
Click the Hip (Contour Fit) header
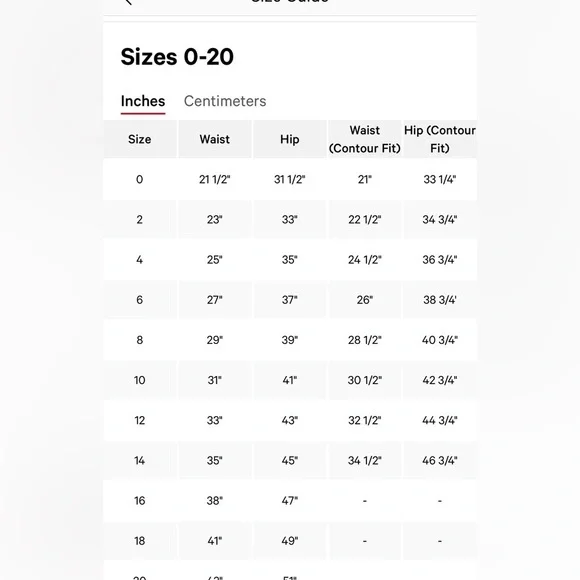point(440,139)
